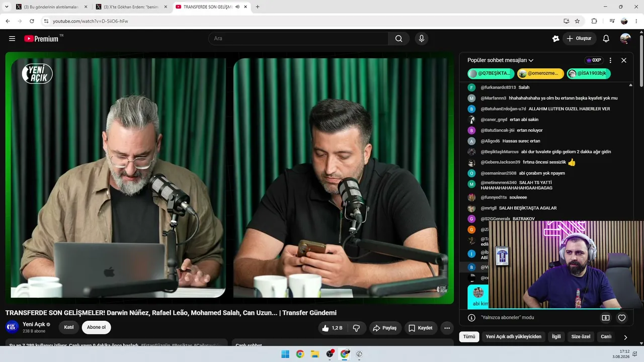This screenshot has height=362, width=644.
Task: Click the video player to pause
Action: [229, 178]
